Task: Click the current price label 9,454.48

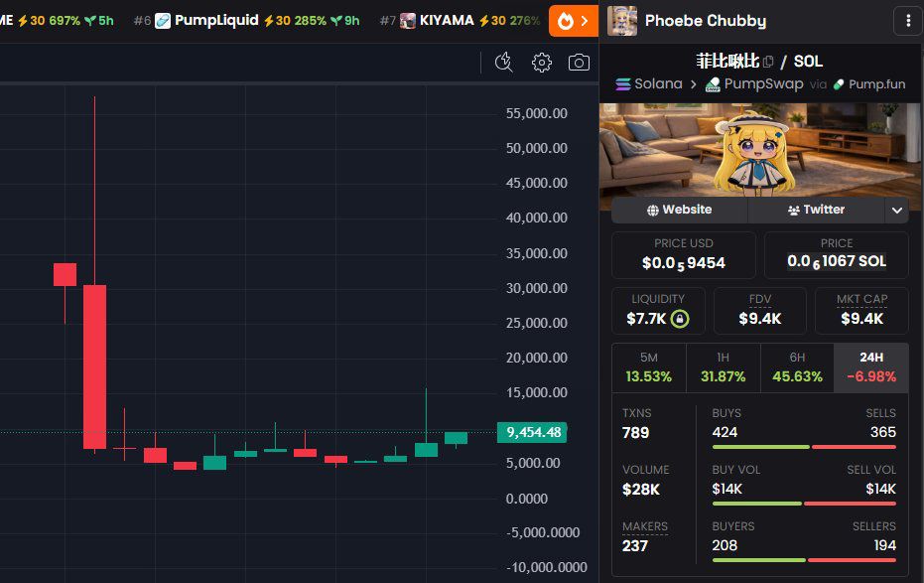Action: click(532, 432)
